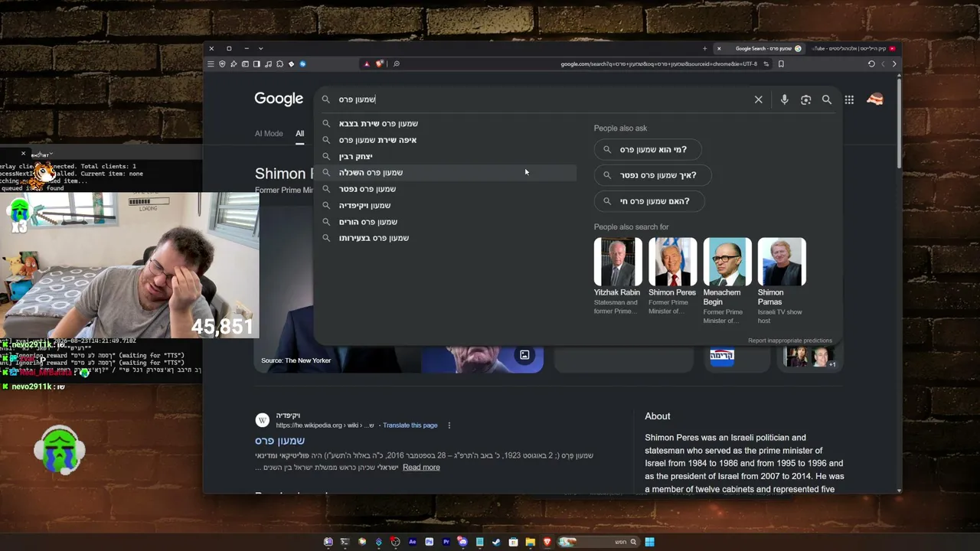Click the Translate this page link
This screenshot has height=551, width=980.
point(410,425)
